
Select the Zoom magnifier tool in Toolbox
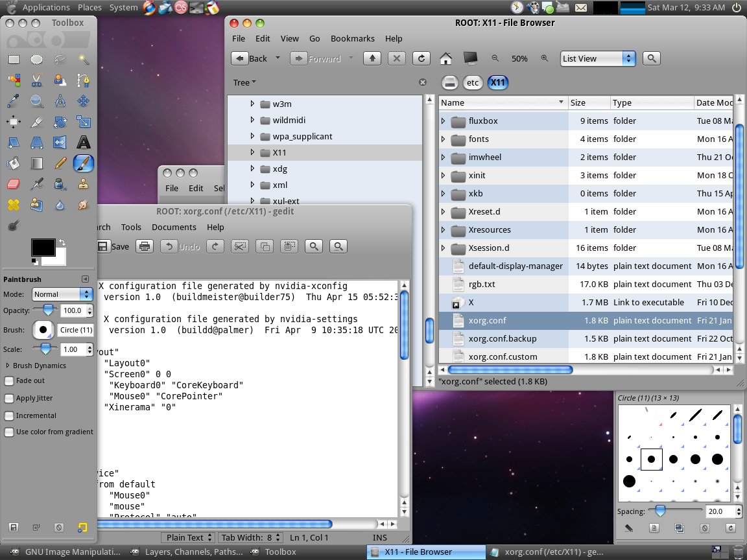click(37, 101)
